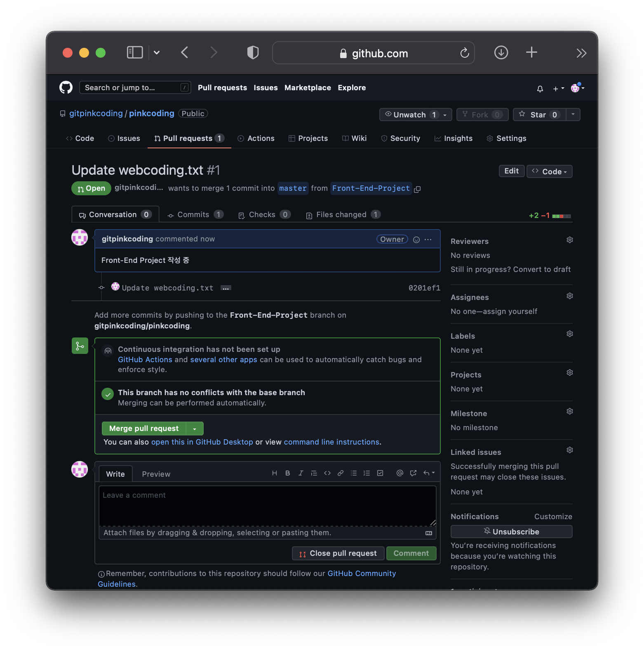Insert a bulleted list

pyautogui.click(x=354, y=473)
